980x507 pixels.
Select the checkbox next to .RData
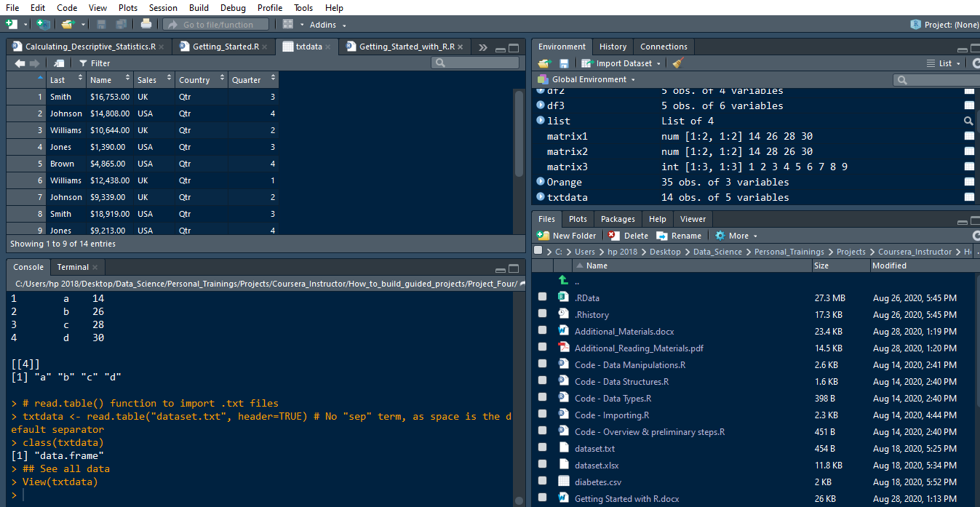tap(542, 298)
